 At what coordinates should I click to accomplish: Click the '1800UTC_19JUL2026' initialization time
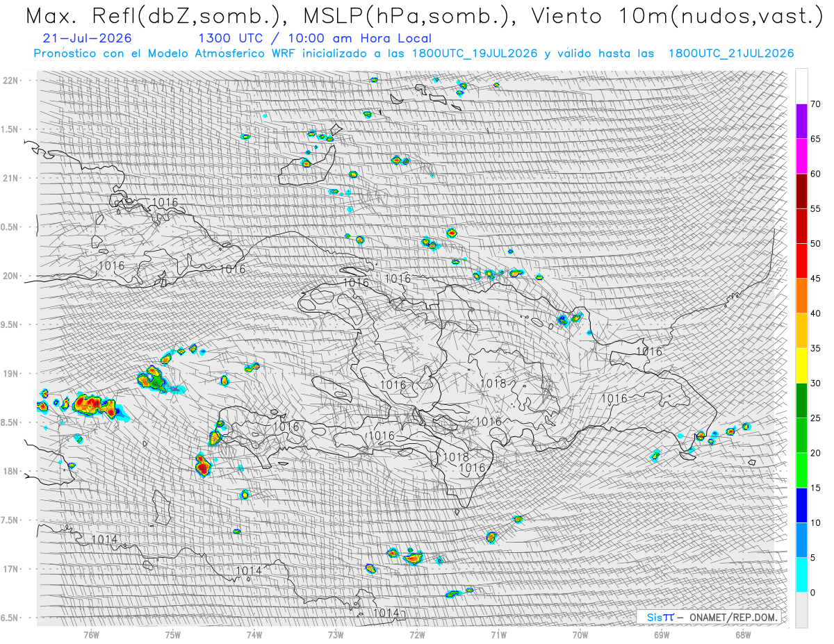coord(475,53)
